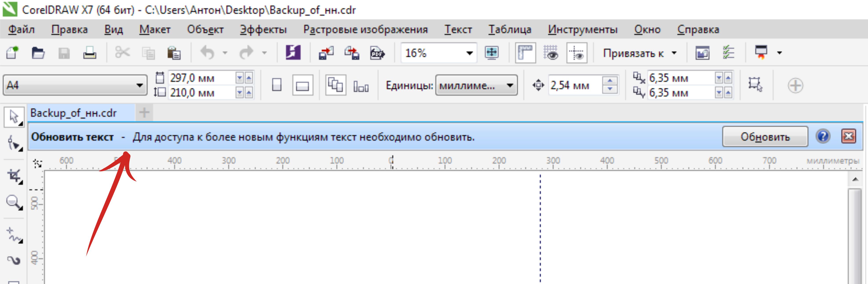Open the options checklist icon
This screenshot has height=284, width=868.
[x=728, y=53]
